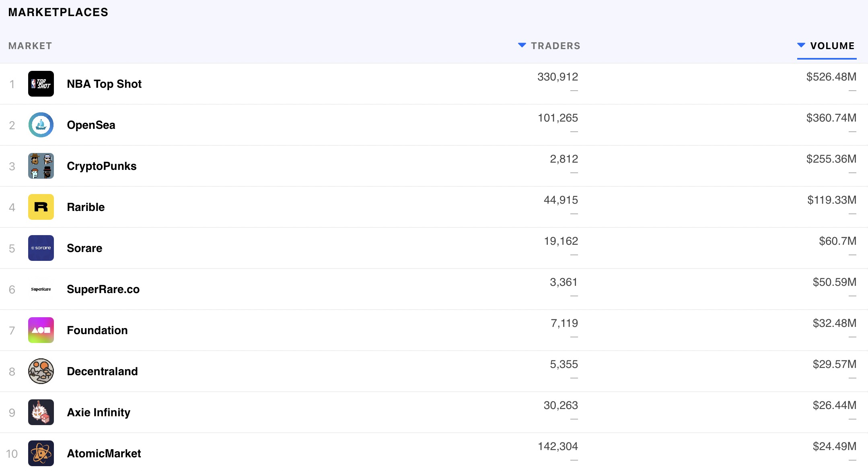Sort by the Traders column arrow

[x=522, y=45]
